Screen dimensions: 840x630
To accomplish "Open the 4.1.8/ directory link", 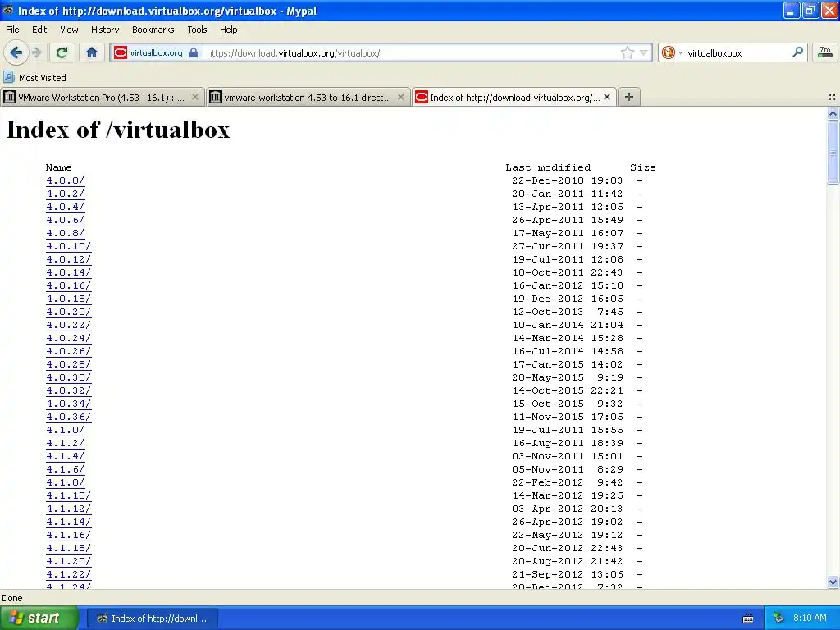I will pos(65,482).
